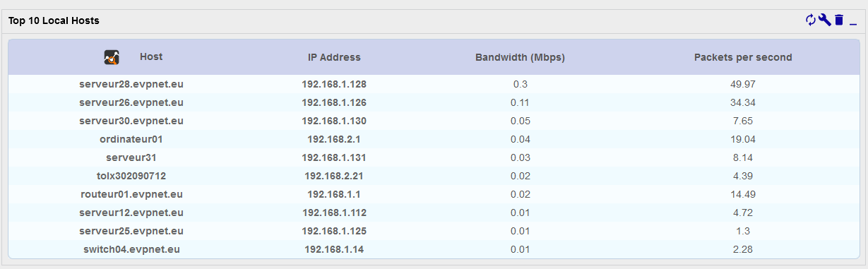
Task: Click the Top 10 Local Hosts title
Action: pyautogui.click(x=54, y=20)
